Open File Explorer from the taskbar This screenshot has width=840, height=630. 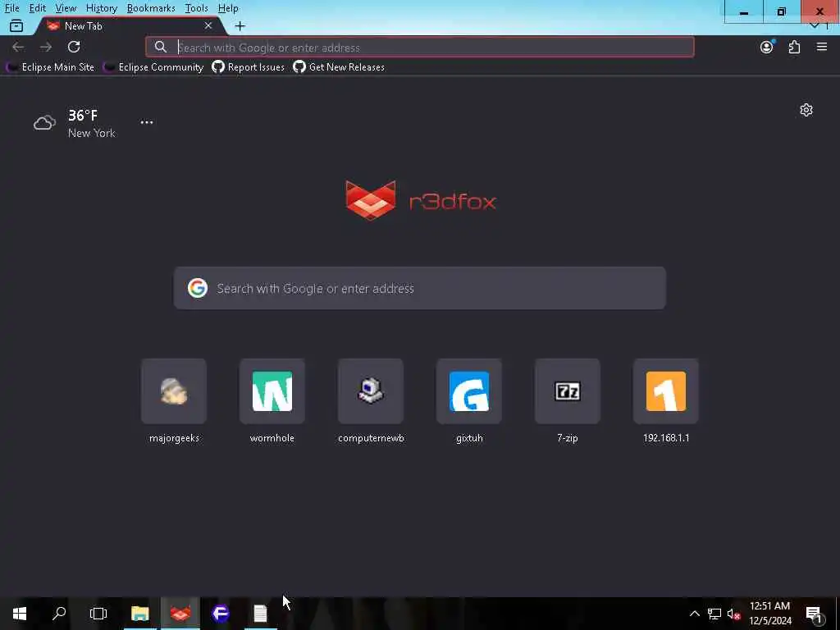(139, 614)
